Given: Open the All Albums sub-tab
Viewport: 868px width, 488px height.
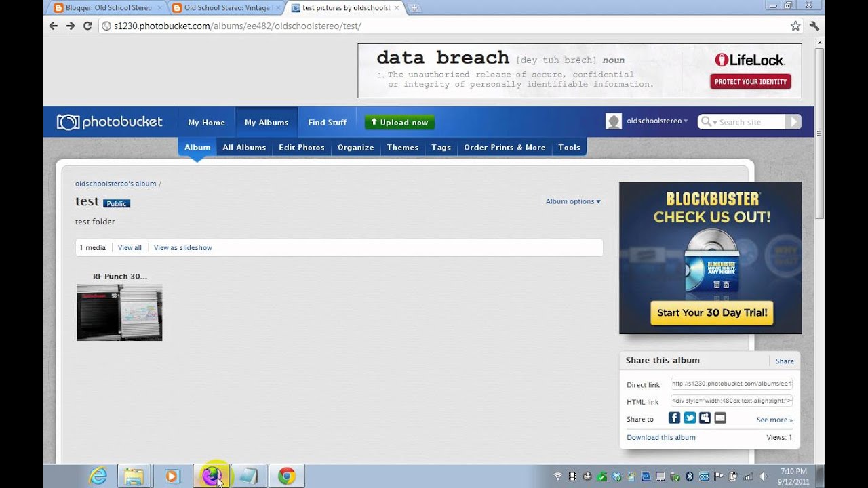Looking at the screenshot, I should [244, 147].
